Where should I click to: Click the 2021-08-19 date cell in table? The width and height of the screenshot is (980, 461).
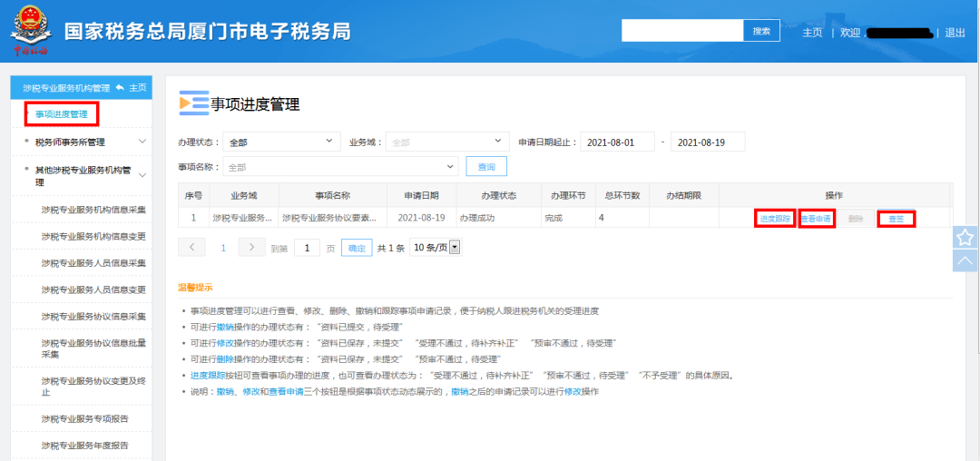[x=422, y=219]
